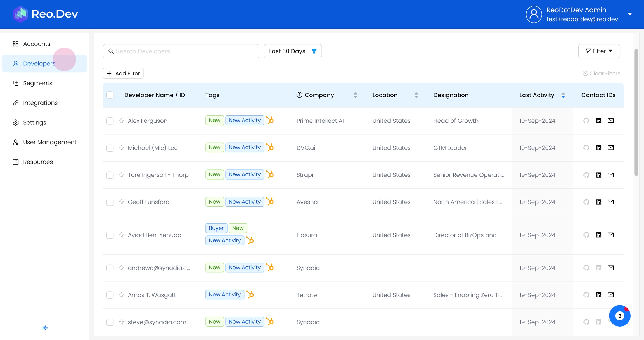Click the email icon for Michael (Mic) Lee
The width and height of the screenshot is (644, 340).
[x=610, y=148]
